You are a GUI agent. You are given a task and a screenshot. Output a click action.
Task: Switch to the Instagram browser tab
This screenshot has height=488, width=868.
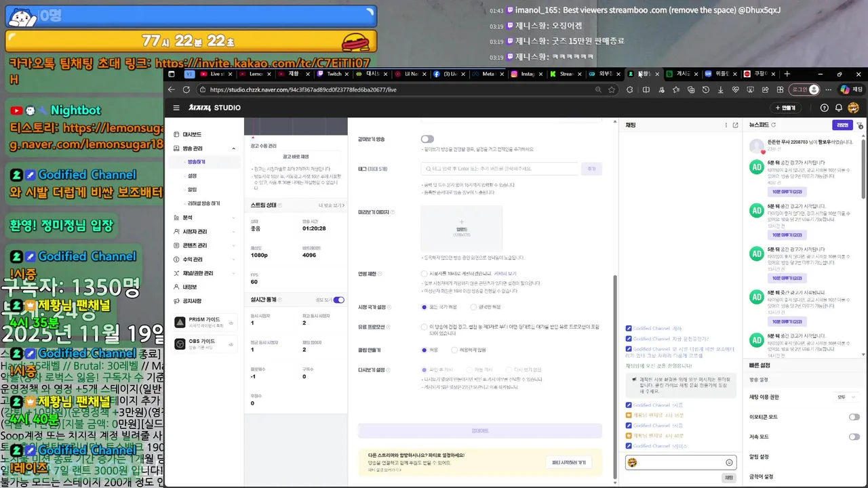[x=528, y=74]
